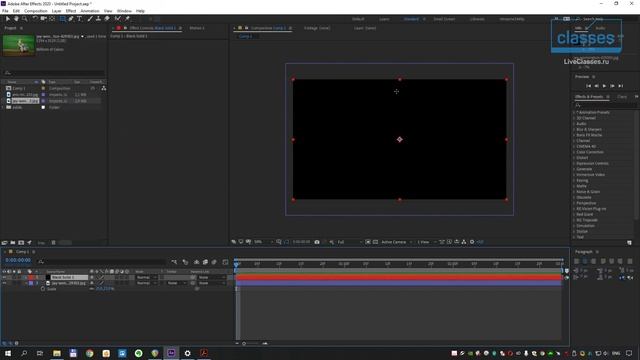Open Chrome from the Windows taskbar
This screenshot has height=360, width=640.
tap(89, 353)
